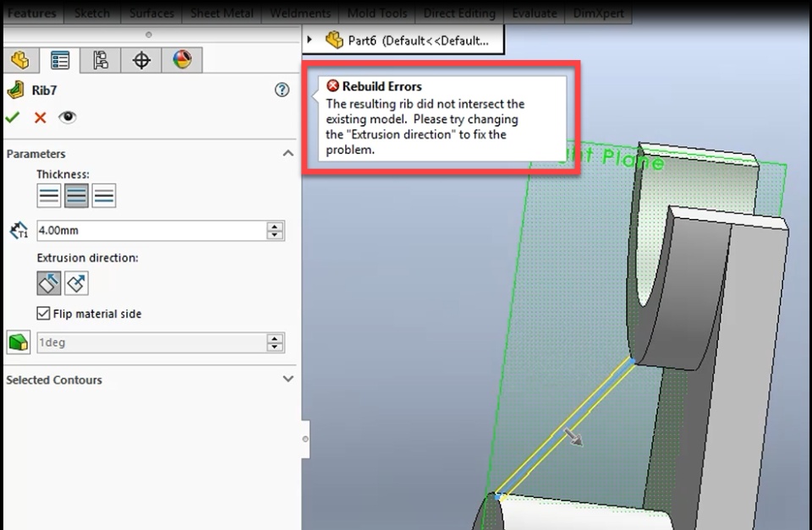Viewport: 812px width, 530px height.
Task: Click the rib direction arrow in viewport
Action: point(573,436)
